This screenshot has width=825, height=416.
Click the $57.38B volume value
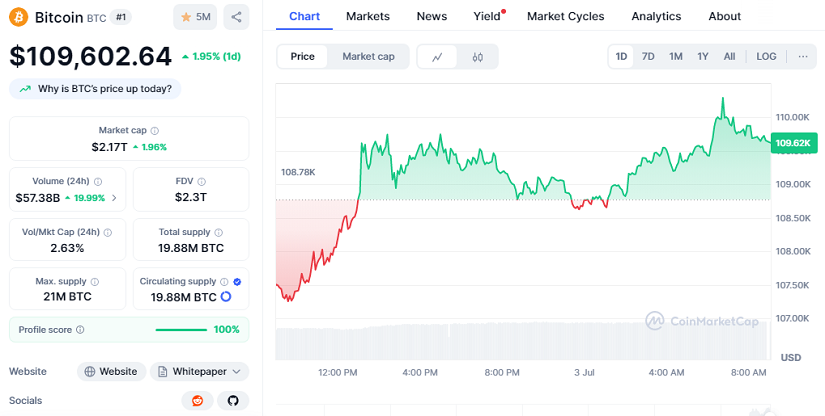(38, 198)
